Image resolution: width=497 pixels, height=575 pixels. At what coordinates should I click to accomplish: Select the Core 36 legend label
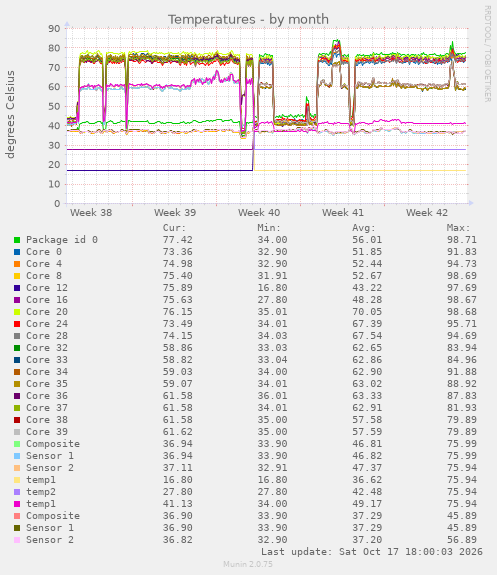click(47, 396)
